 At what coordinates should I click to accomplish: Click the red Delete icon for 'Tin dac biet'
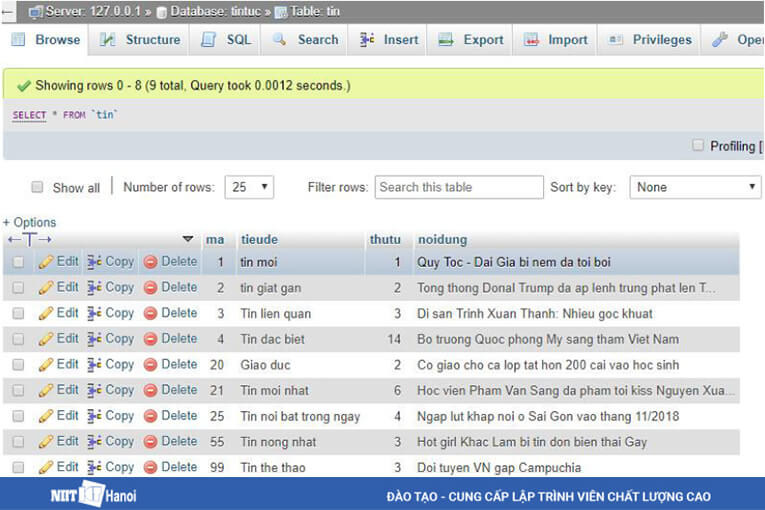point(151,339)
